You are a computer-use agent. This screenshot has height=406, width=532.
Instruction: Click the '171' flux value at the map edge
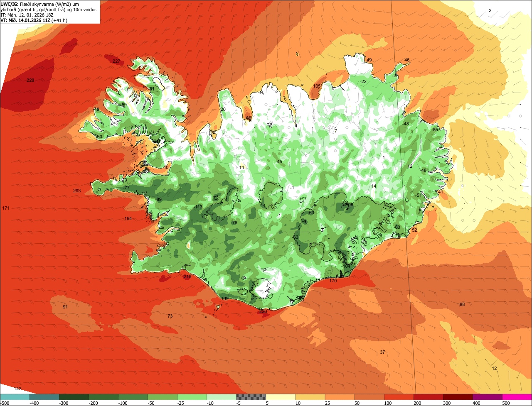6,208
